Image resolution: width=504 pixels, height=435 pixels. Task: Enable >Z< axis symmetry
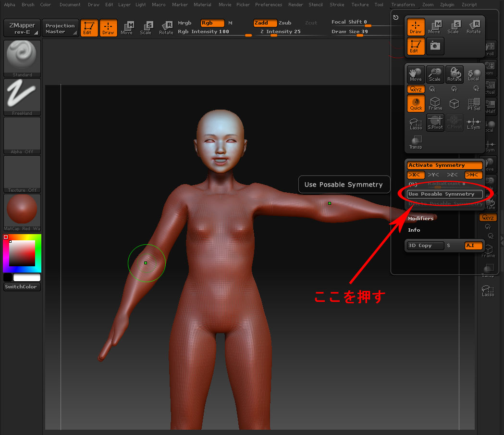click(x=452, y=175)
